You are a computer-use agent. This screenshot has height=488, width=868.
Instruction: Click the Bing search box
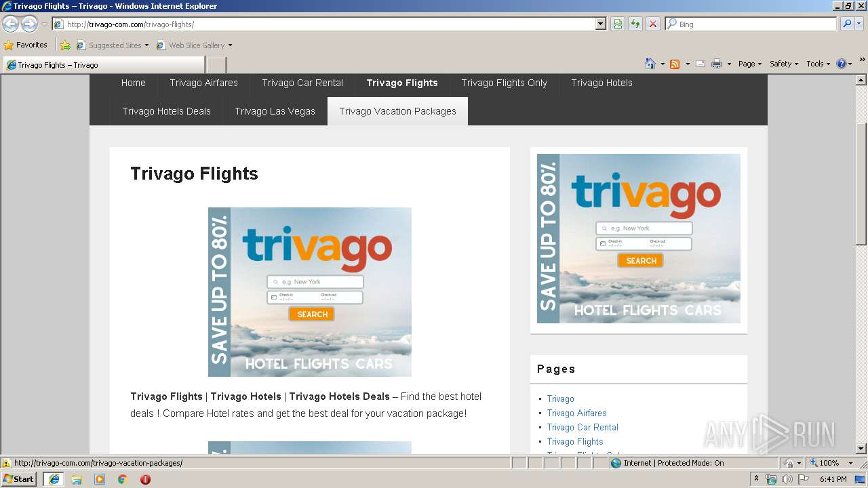point(751,24)
